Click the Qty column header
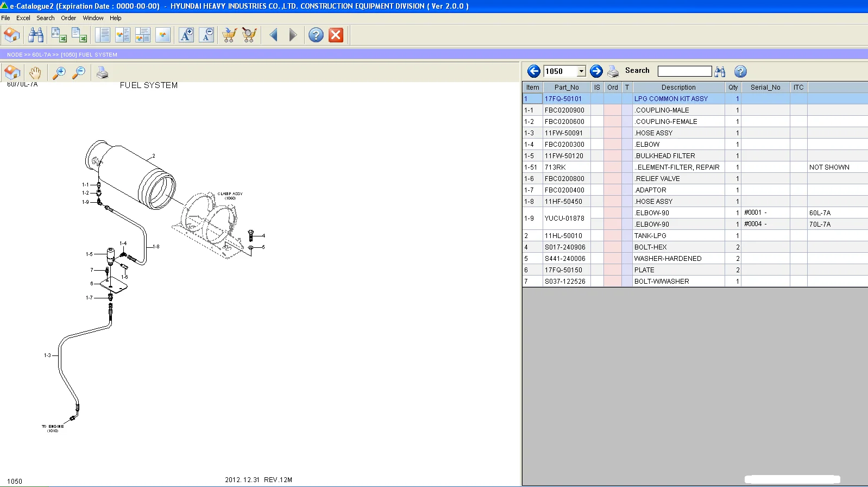Screen dimensions: 868x487 pyautogui.click(x=733, y=88)
